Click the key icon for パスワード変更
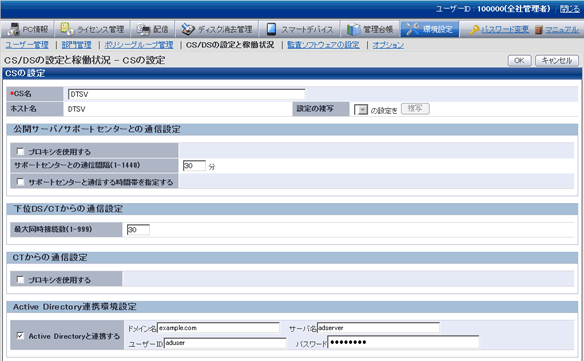 point(474,29)
